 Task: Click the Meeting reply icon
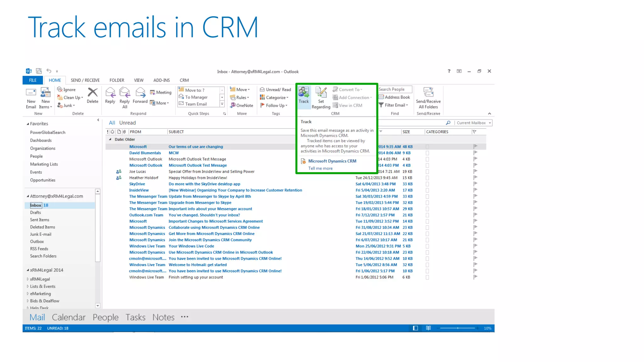click(x=153, y=92)
